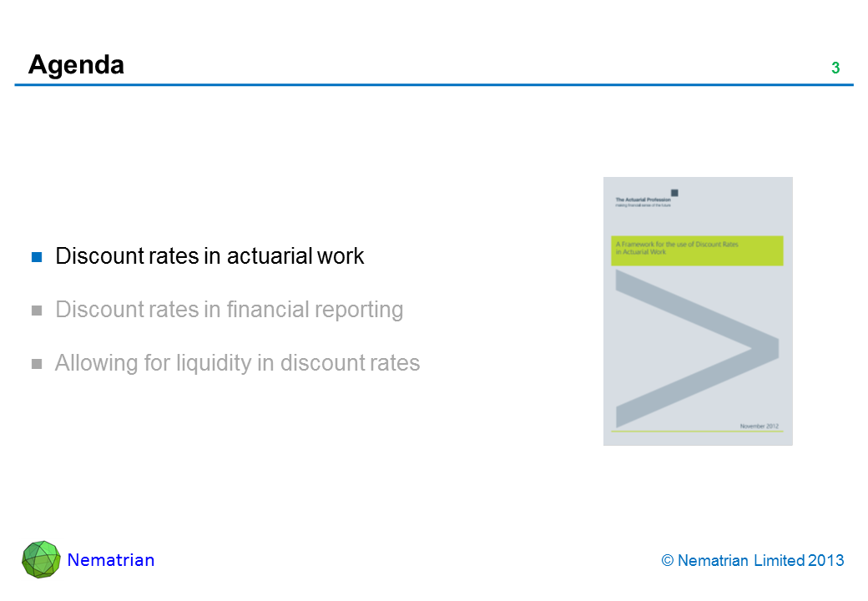Click the blue bullet beside actuarial work

click(x=37, y=256)
